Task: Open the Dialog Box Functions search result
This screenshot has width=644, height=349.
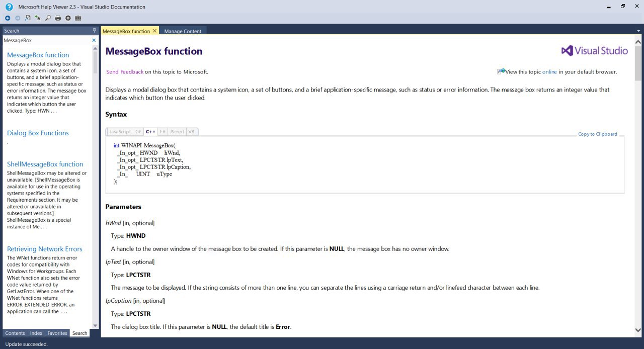Action: pos(38,133)
